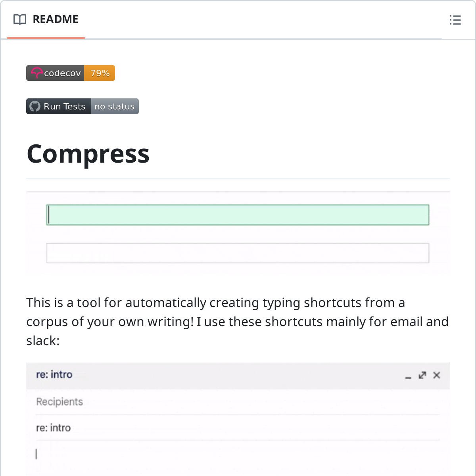476x476 pixels.
Task: Minimize the re: intro compose window
Action: coord(408,376)
